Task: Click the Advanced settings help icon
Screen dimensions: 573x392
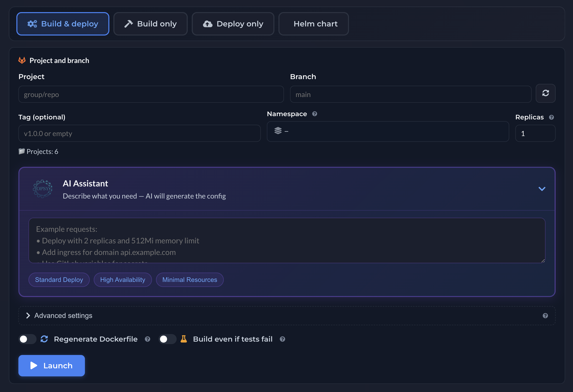Action: click(x=545, y=316)
